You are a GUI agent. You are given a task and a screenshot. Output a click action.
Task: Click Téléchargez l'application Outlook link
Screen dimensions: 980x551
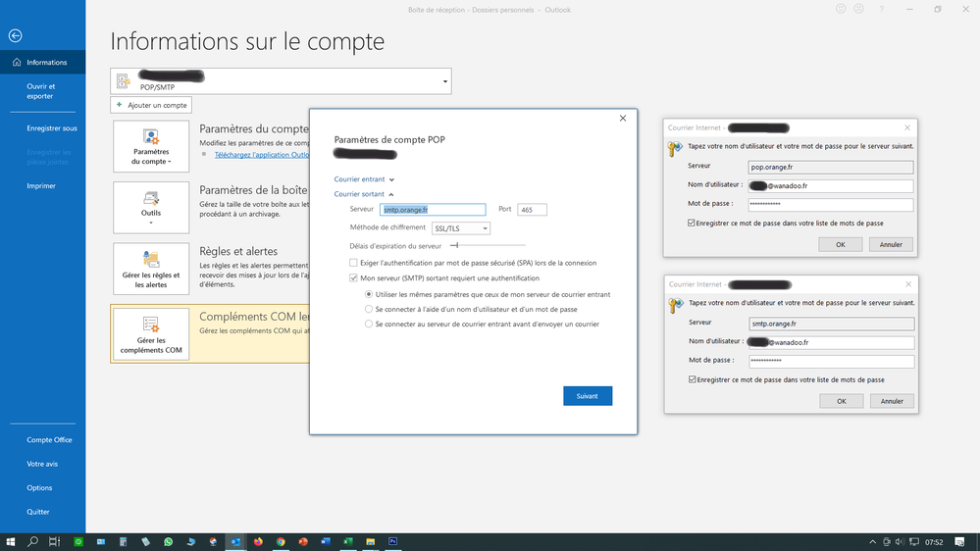tap(262, 155)
